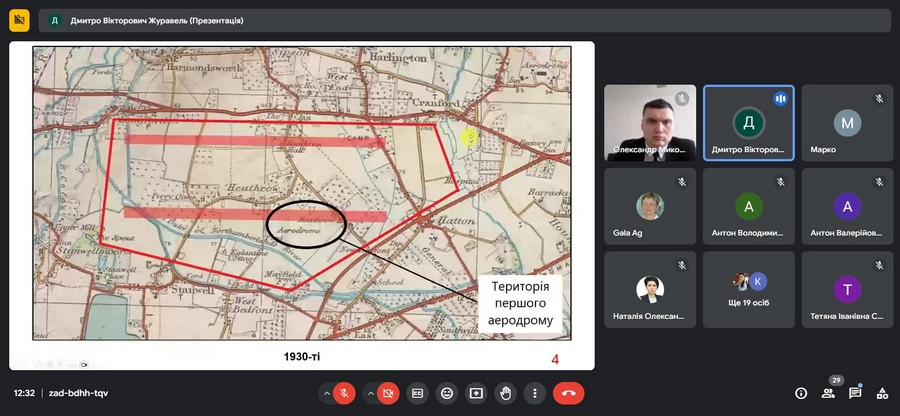This screenshot has height=416, width=900.
Task: Open the three-dot more options menu
Action: pyautogui.click(x=536, y=393)
